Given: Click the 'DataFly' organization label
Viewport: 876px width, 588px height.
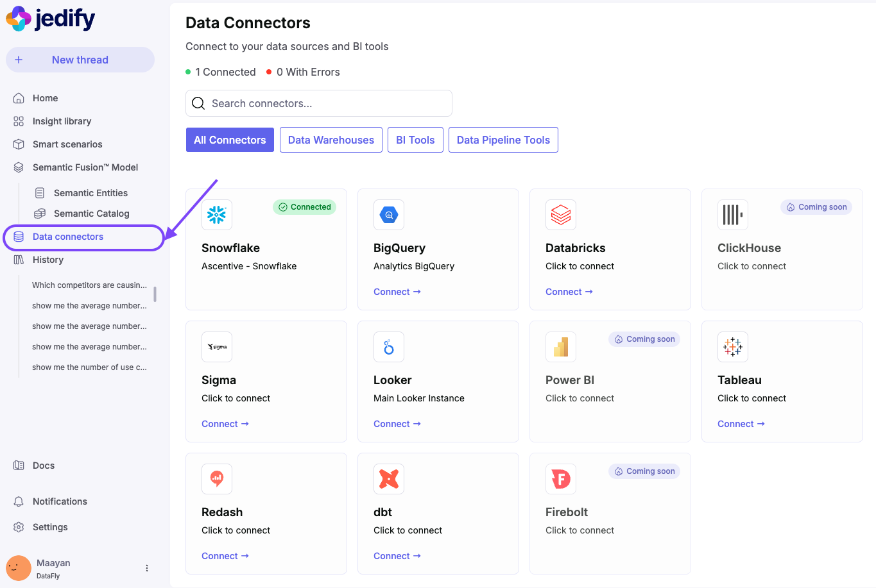Looking at the screenshot, I should tap(48, 576).
